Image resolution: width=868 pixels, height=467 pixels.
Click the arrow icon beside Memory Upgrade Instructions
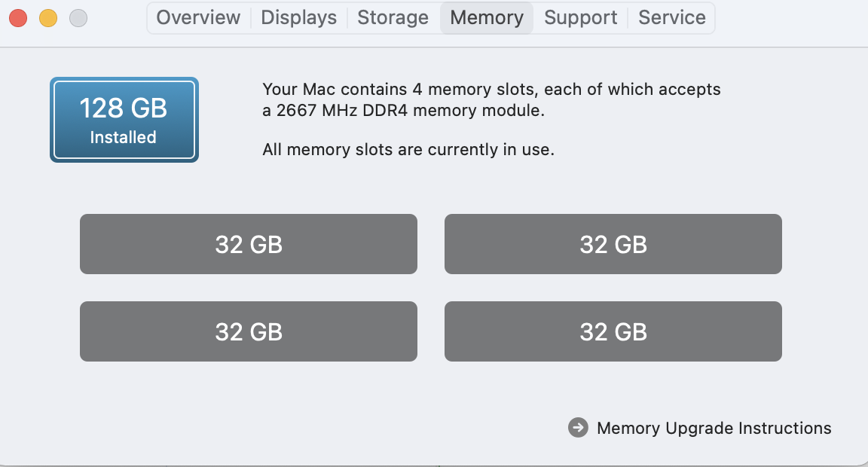coord(578,428)
